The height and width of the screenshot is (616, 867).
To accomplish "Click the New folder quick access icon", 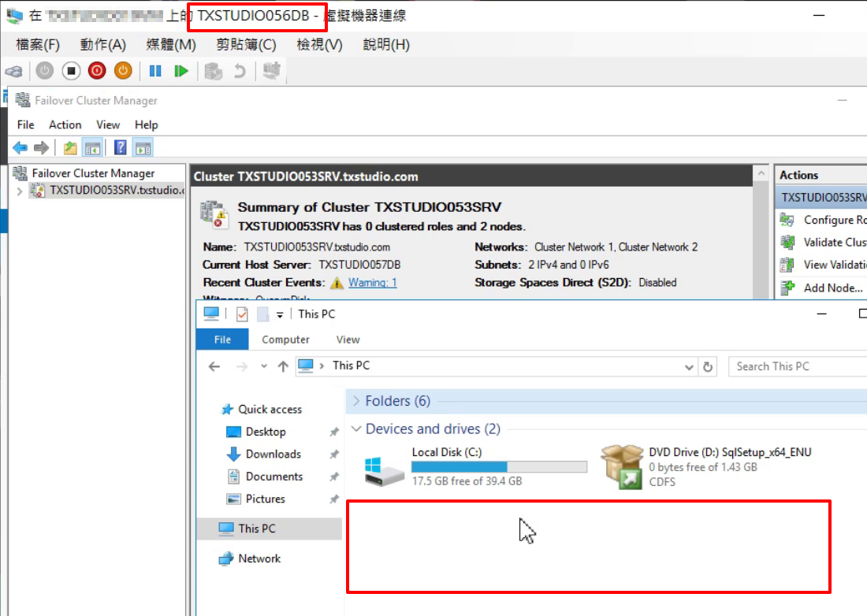I will point(263,314).
